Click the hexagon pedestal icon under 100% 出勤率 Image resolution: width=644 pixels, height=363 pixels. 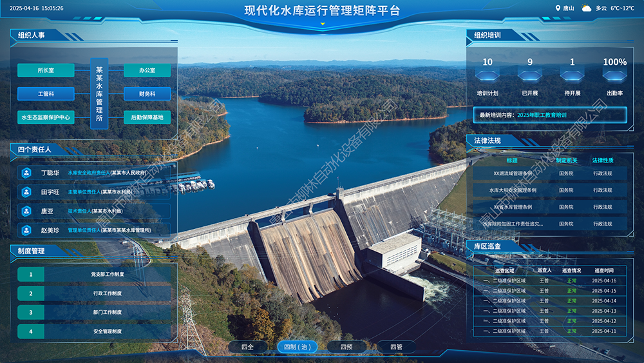614,75
